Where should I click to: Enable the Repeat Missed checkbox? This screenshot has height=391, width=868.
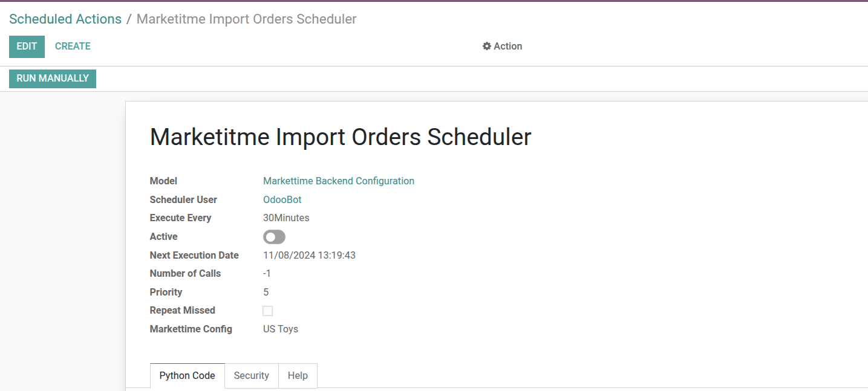pos(267,310)
